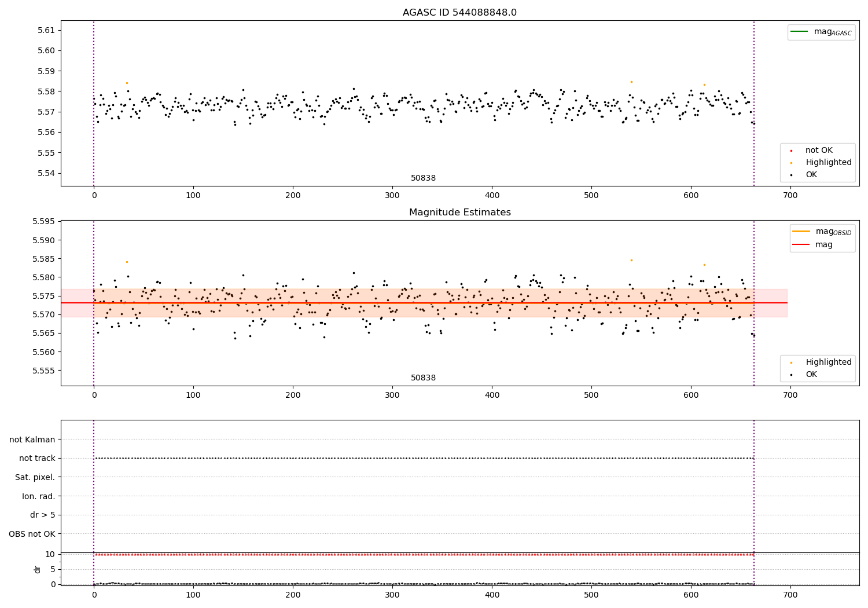Click the 5.59 y-axis tick in top plot
This screenshot has width=868, height=608.
point(46,71)
